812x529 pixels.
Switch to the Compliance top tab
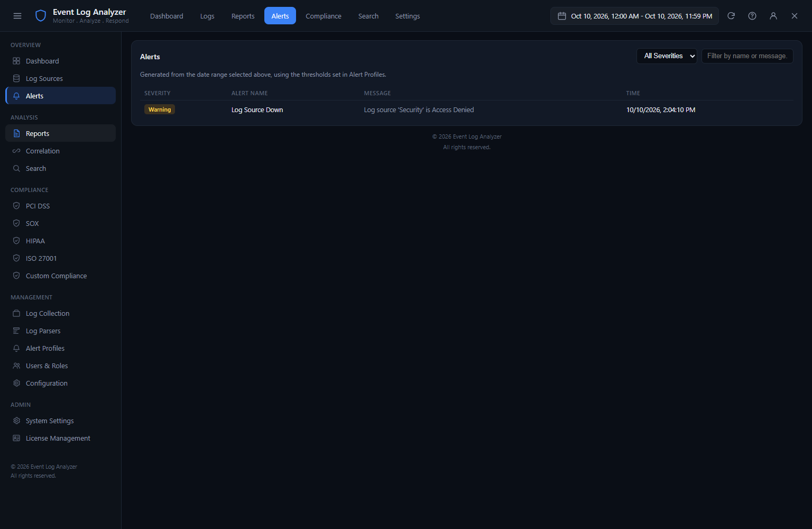[324, 16]
